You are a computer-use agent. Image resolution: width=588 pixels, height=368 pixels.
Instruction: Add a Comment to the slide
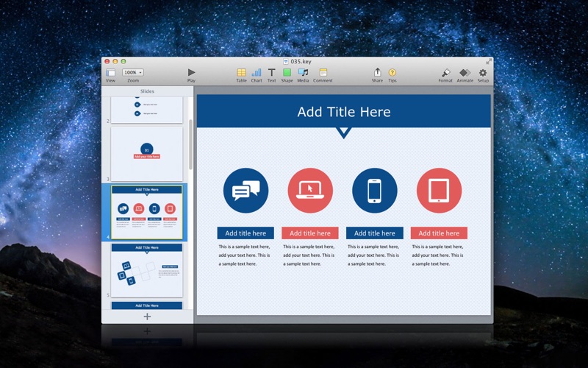pos(323,72)
